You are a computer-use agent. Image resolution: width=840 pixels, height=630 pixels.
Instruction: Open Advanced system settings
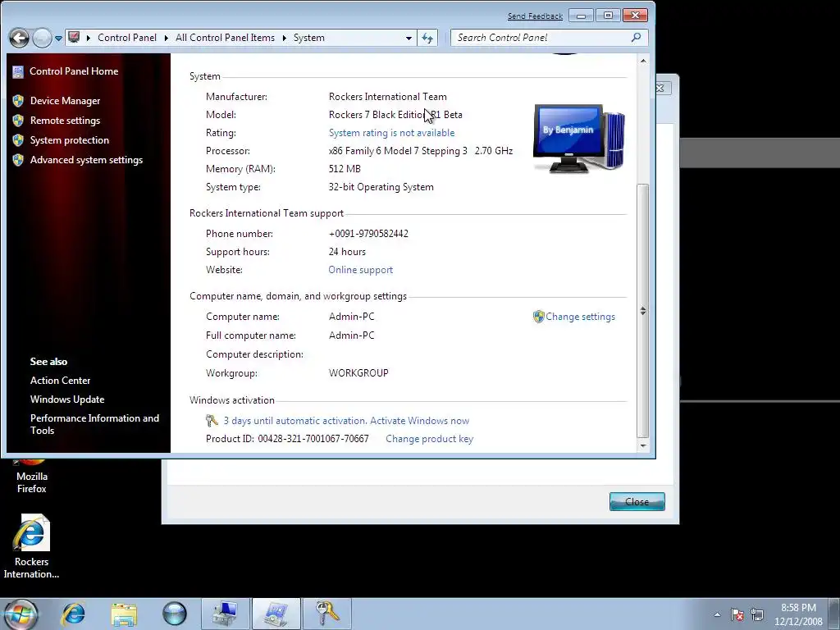click(x=86, y=160)
